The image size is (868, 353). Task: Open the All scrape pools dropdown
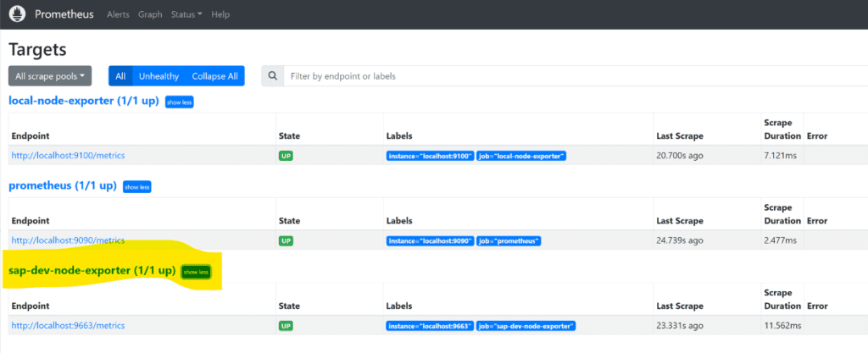point(50,76)
